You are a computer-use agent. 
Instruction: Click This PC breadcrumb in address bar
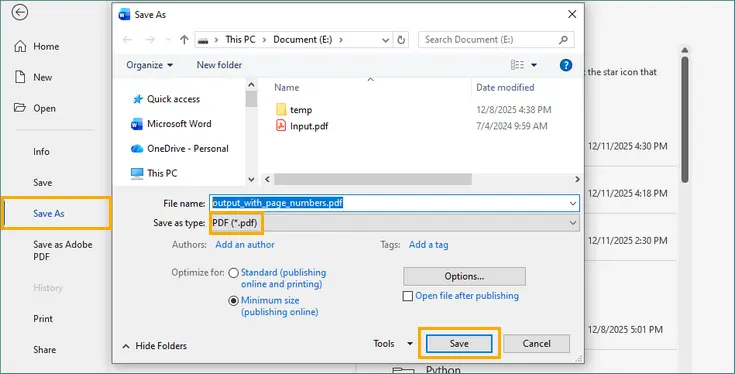click(x=240, y=40)
